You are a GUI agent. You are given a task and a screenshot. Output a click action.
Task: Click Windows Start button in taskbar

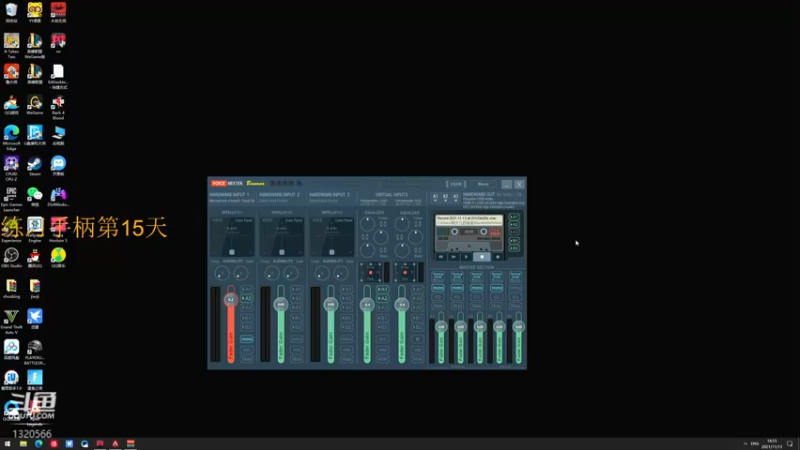(x=7, y=444)
